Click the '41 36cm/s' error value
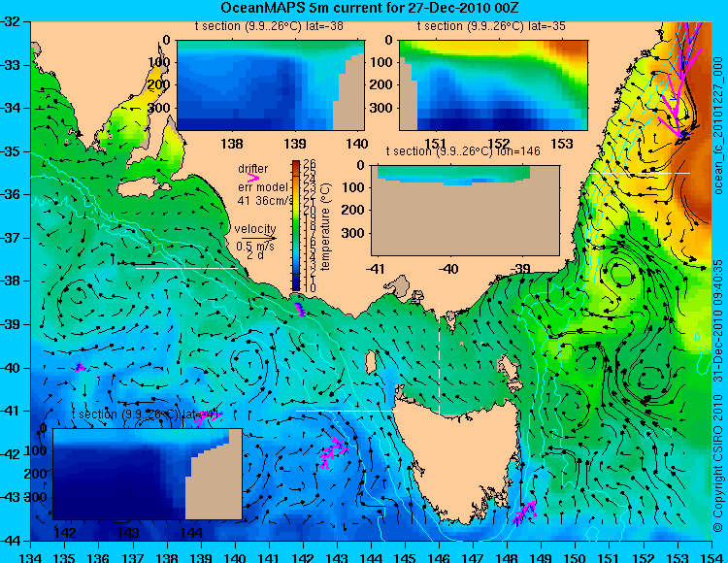Viewport: 728px width, 563px height. pos(265,201)
